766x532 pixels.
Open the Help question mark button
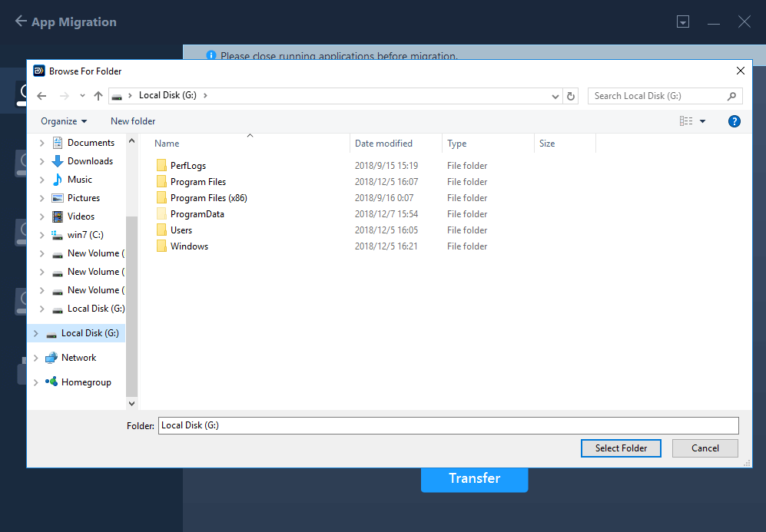pos(734,121)
